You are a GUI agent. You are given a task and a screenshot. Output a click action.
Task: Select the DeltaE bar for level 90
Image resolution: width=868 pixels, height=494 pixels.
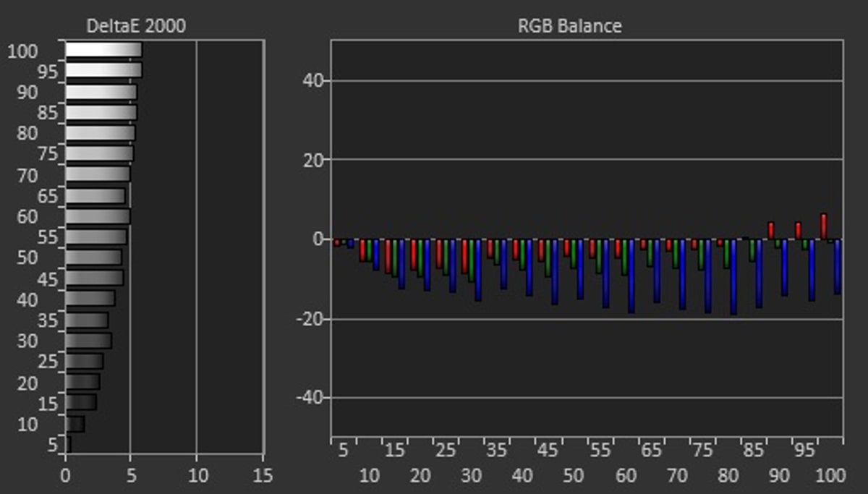101,92
